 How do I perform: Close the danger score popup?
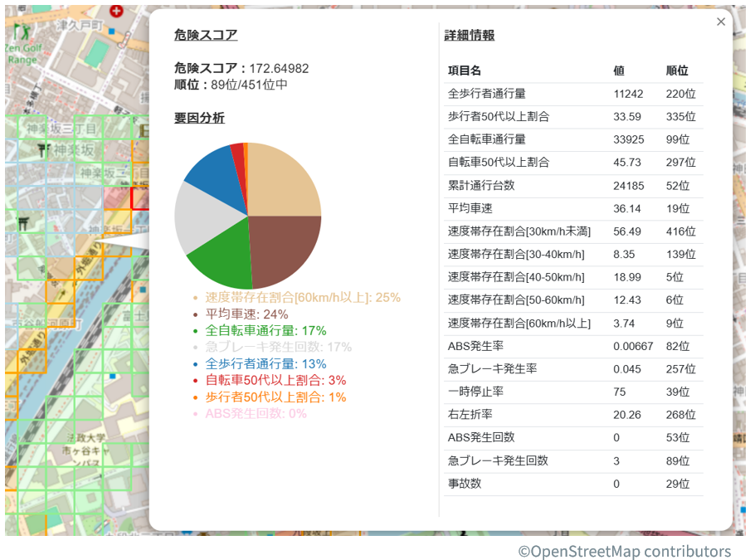pyautogui.click(x=720, y=22)
